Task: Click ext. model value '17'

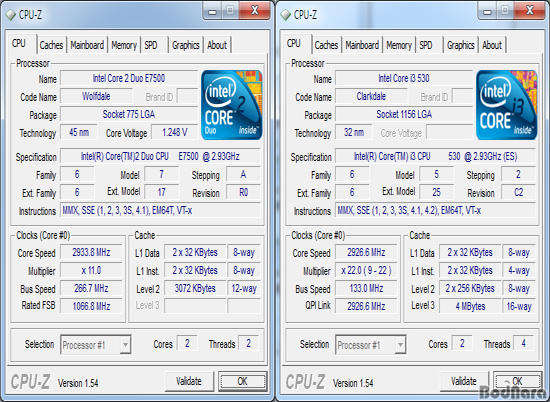Action: coord(161,192)
